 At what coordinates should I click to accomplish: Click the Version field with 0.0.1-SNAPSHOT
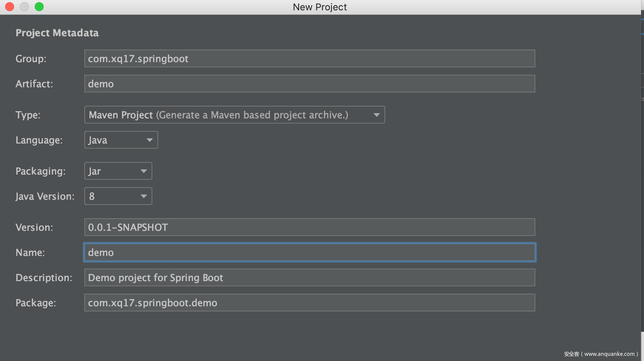point(309,227)
